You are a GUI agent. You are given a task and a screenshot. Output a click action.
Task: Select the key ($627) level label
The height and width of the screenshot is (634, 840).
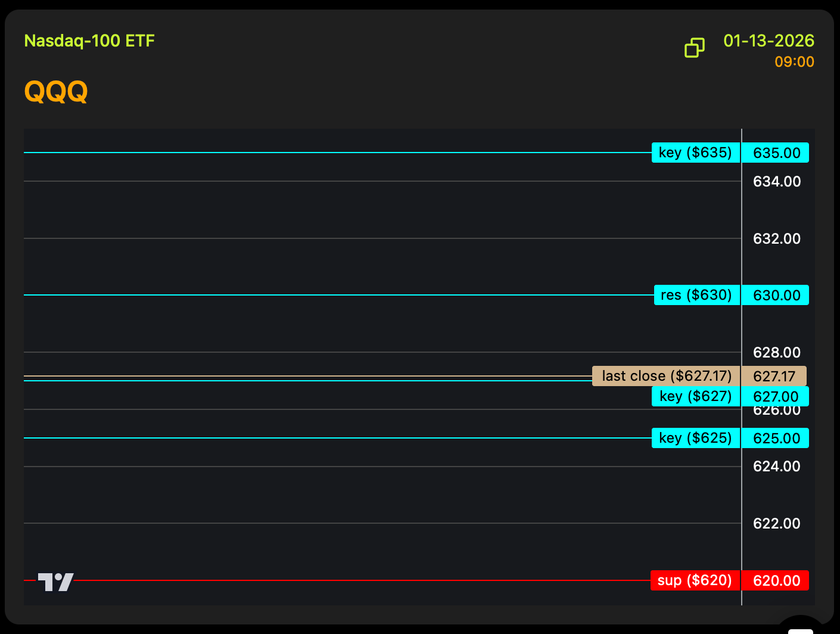pos(695,396)
